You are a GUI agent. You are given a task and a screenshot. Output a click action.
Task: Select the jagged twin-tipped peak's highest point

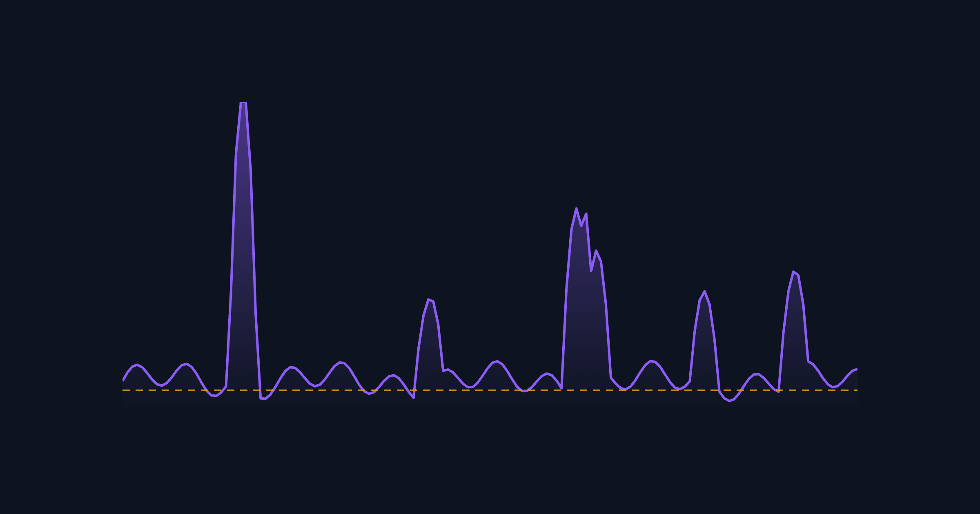576,208
